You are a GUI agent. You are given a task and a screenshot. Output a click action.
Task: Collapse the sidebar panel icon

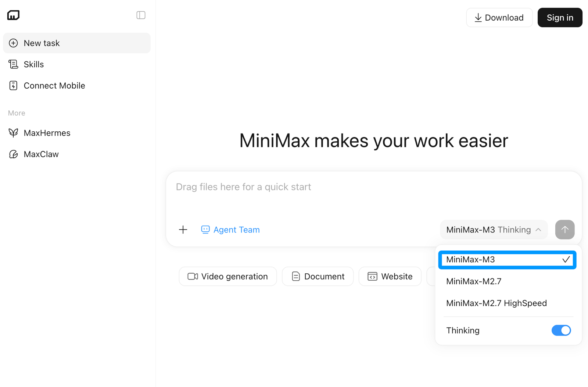point(141,15)
